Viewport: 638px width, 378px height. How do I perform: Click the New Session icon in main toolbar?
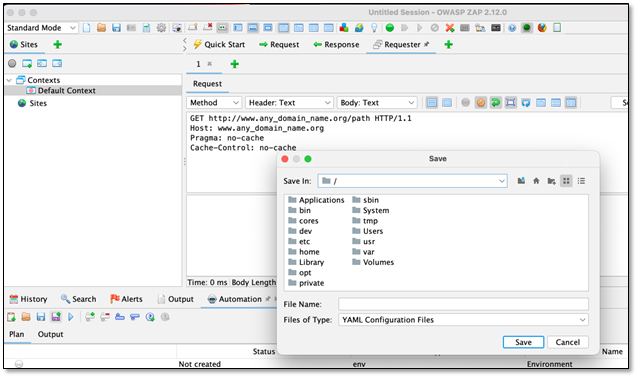[x=86, y=28]
